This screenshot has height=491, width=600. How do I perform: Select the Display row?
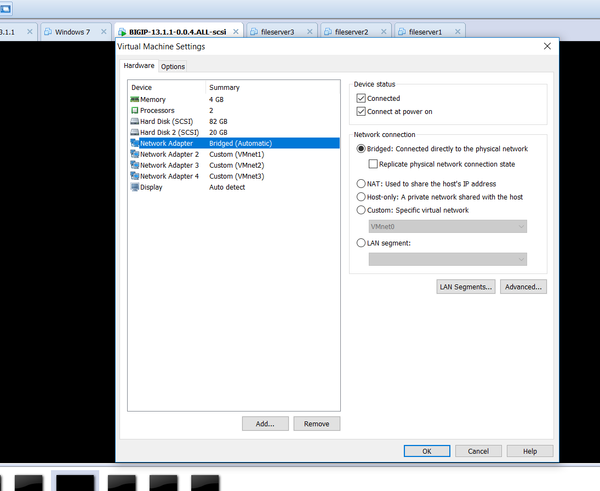pyautogui.click(x=234, y=187)
